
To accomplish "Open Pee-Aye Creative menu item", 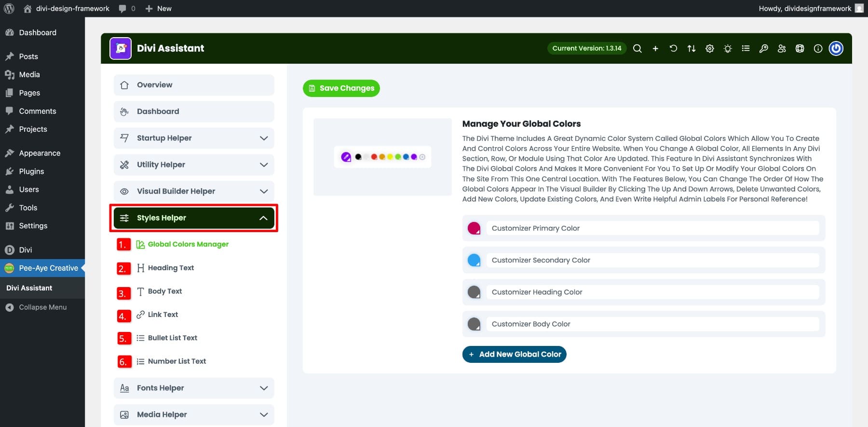I will click(42, 268).
